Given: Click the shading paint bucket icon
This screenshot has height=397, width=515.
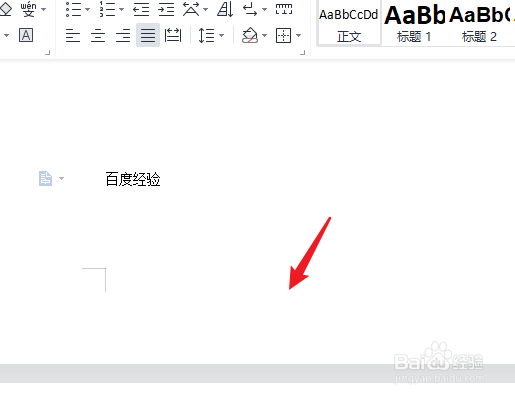Looking at the screenshot, I should point(250,35).
